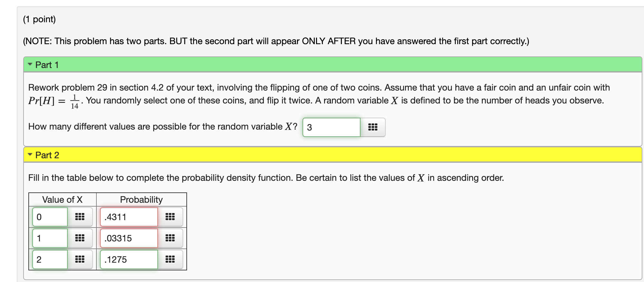Expand the yellow Part 2 disclosure arrow
644x282 pixels.
click(30, 155)
